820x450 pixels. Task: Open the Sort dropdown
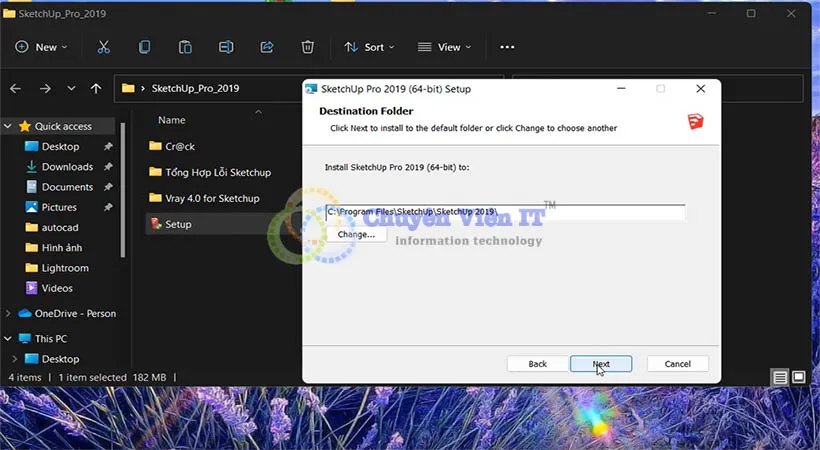tap(369, 47)
